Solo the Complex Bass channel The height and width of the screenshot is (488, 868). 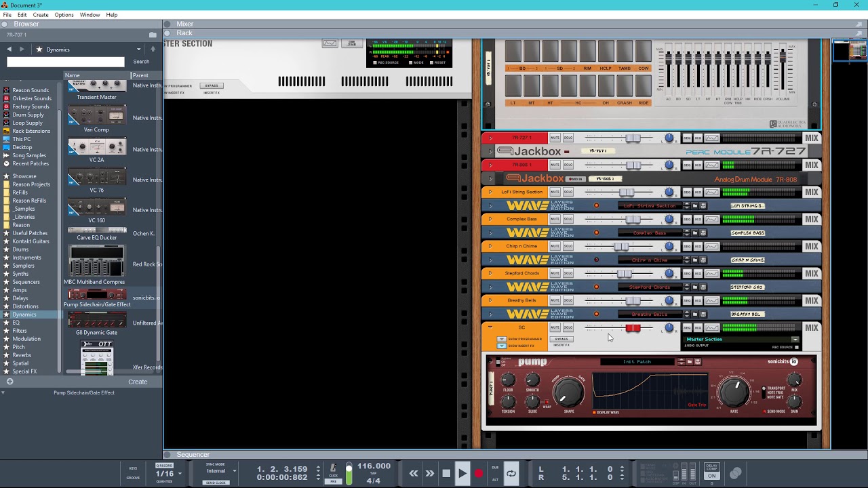click(568, 219)
